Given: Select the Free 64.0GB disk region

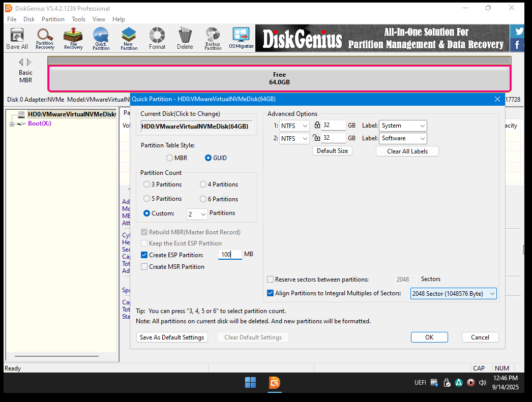Looking at the screenshot, I should click(279, 78).
